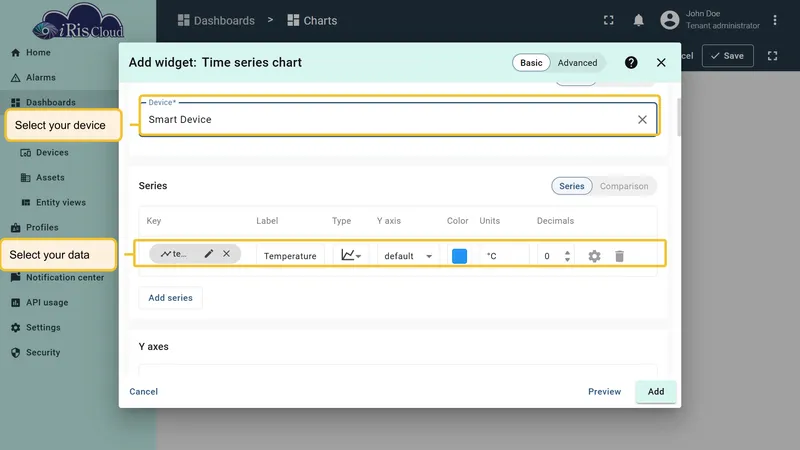Switch to Advanced mode
This screenshot has height=450, width=800.
tap(577, 63)
